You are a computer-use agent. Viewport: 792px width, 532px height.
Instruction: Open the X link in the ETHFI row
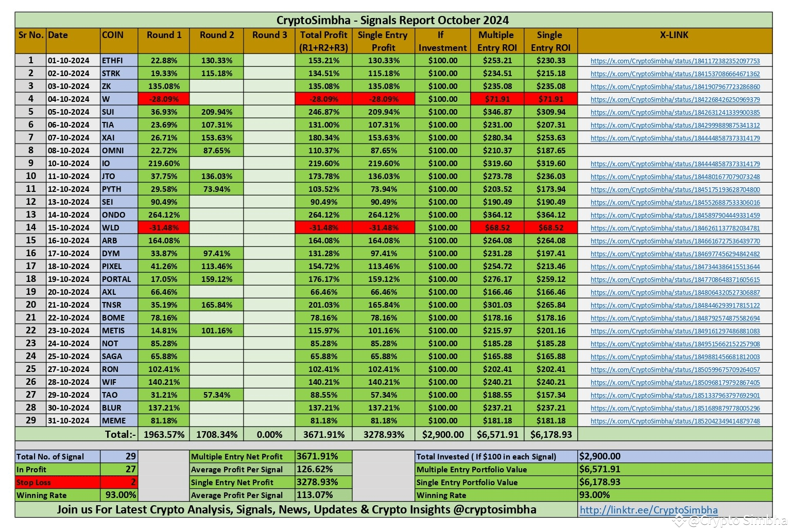point(675,61)
